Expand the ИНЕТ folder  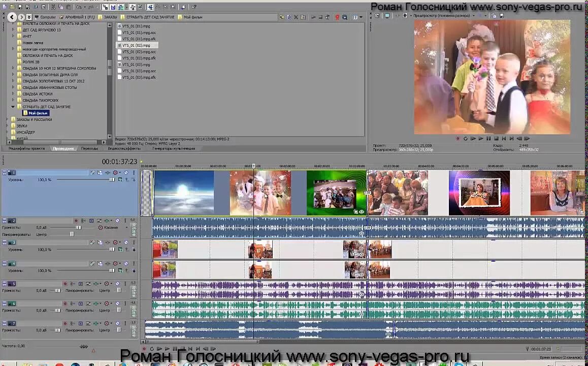tap(13, 36)
